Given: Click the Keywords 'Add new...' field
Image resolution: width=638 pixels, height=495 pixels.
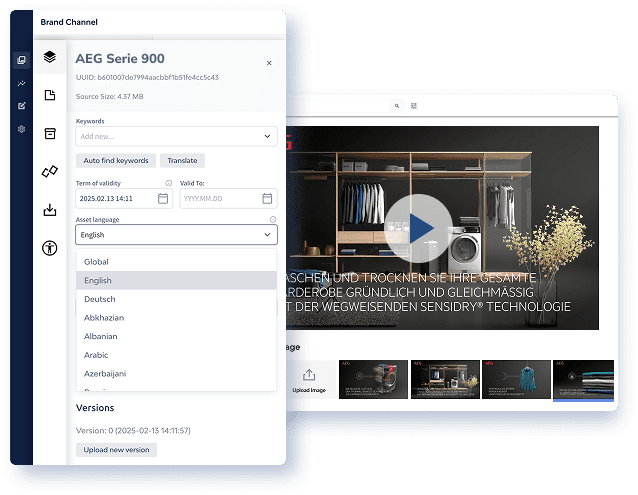Looking at the screenshot, I should [176, 136].
